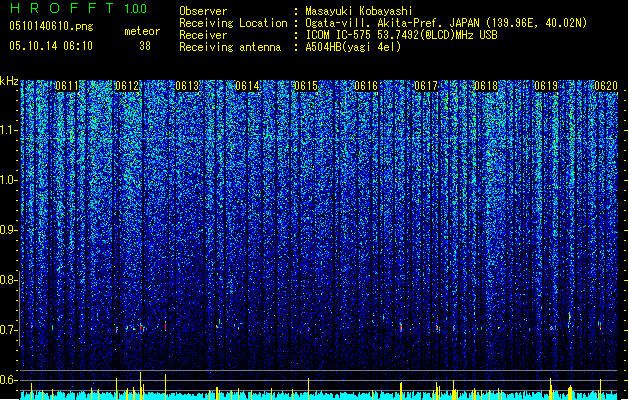Viewport: 629px width, 400px height.
Task: Click the 0.8 kHz axis tick label
Action: [x=9, y=280]
